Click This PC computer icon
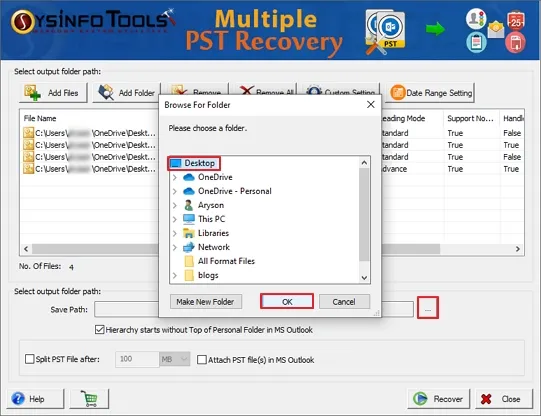541x416 pixels. [189, 219]
